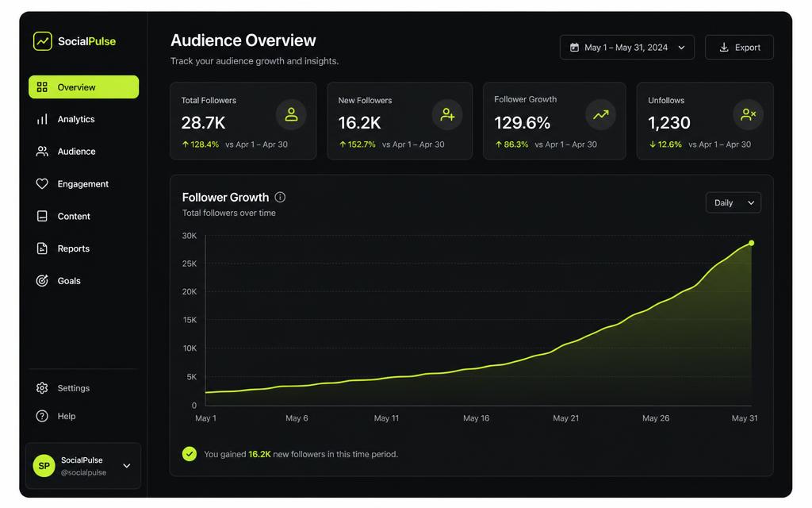Click the May 26 axis label
Image resolution: width=812 pixels, height=508 pixels.
656,418
